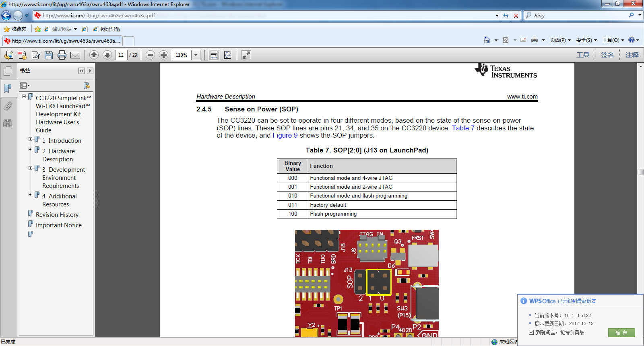Open the zoom level dropdown arrow

196,55
